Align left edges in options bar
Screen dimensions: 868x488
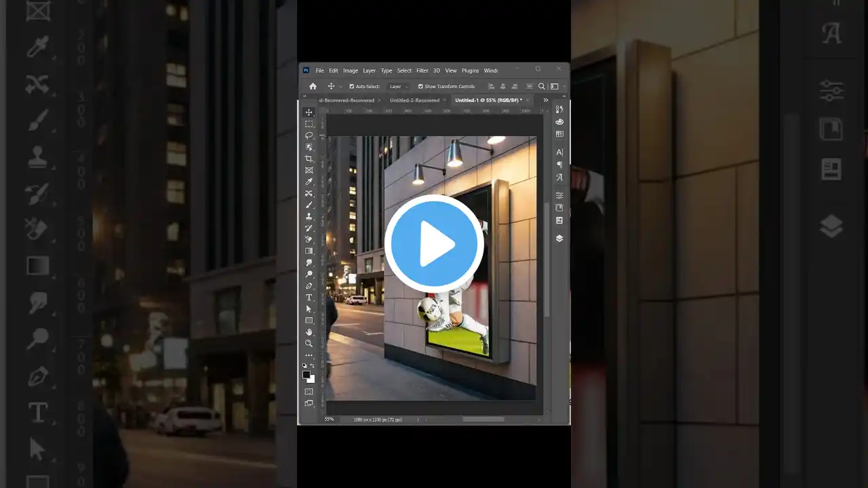click(491, 87)
